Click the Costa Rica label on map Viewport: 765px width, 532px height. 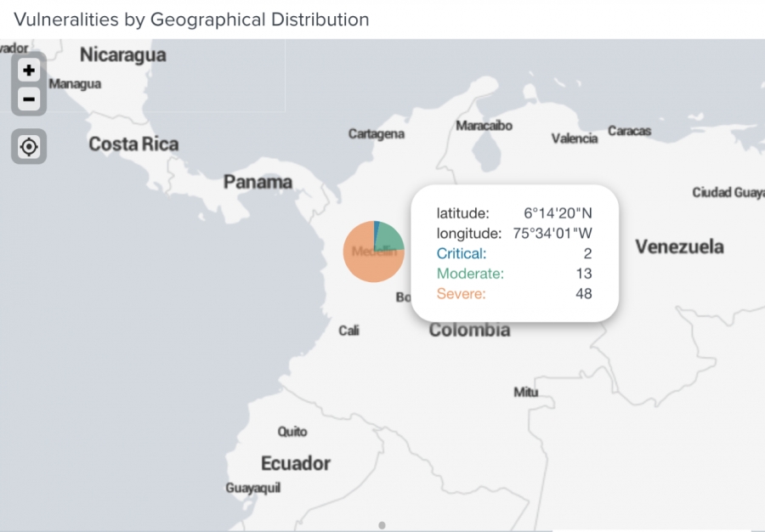pyautogui.click(x=133, y=144)
